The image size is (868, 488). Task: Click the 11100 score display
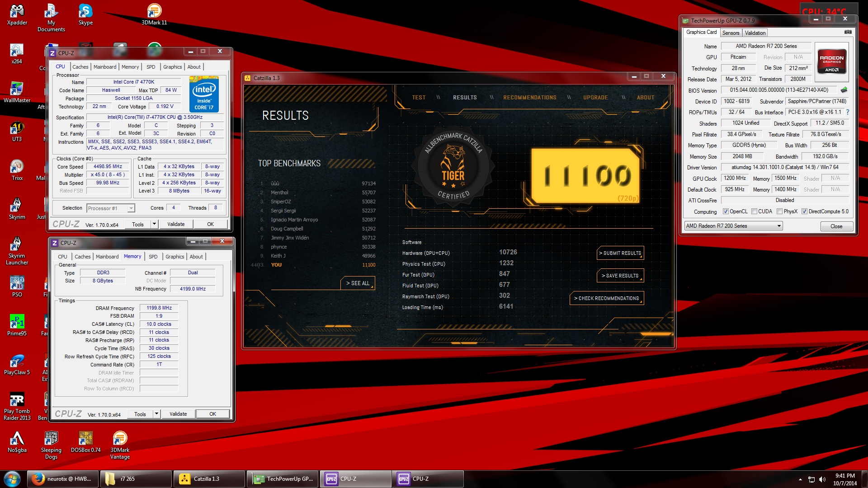pyautogui.click(x=586, y=175)
